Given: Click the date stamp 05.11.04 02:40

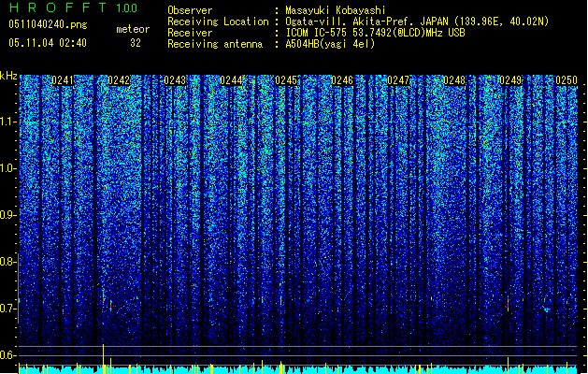Looking at the screenshot, I should point(48,43).
